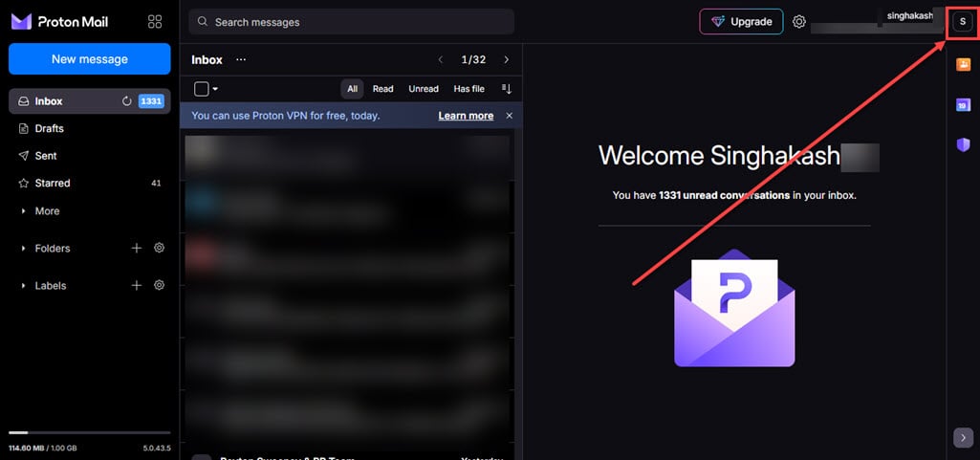Open the Contacts side panel icon
Image resolution: width=980 pixels, height=460 pixels.
click(963, 64)
